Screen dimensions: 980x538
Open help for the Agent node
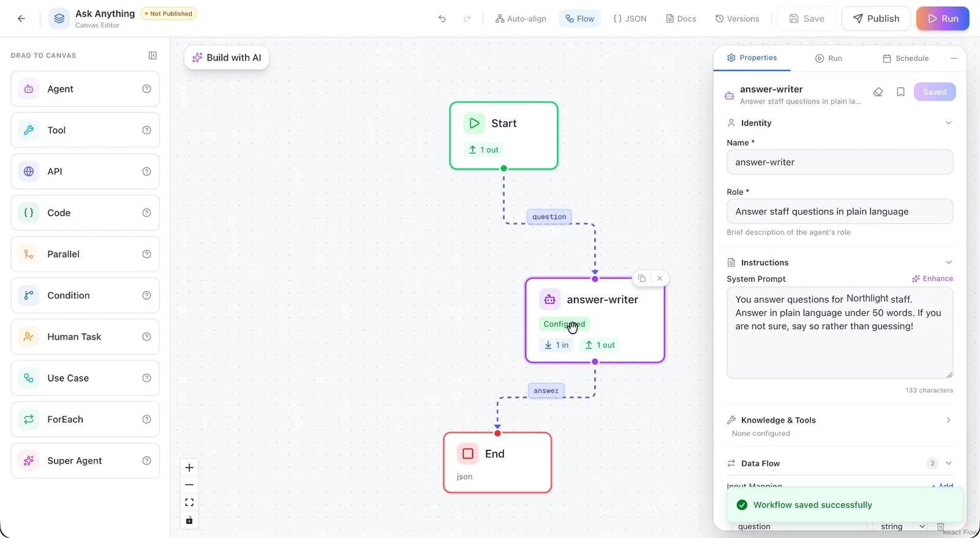pyautogui.click(x=146, y=89)
